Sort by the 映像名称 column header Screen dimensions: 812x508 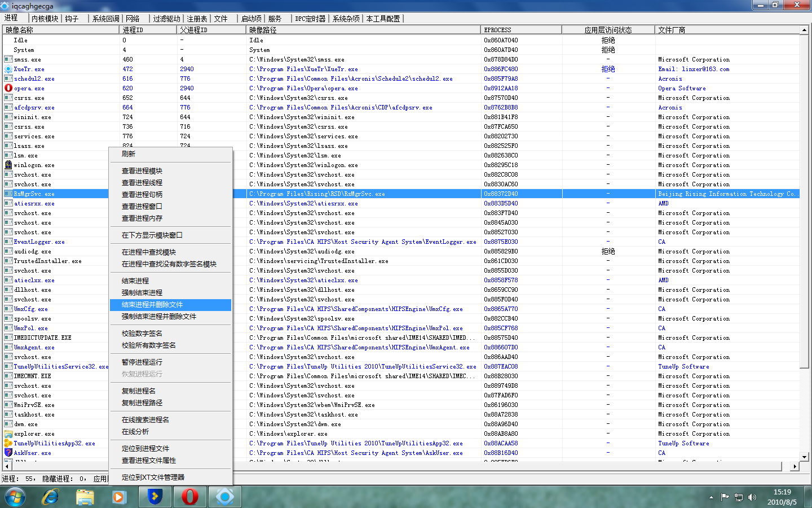click(61, 30)
